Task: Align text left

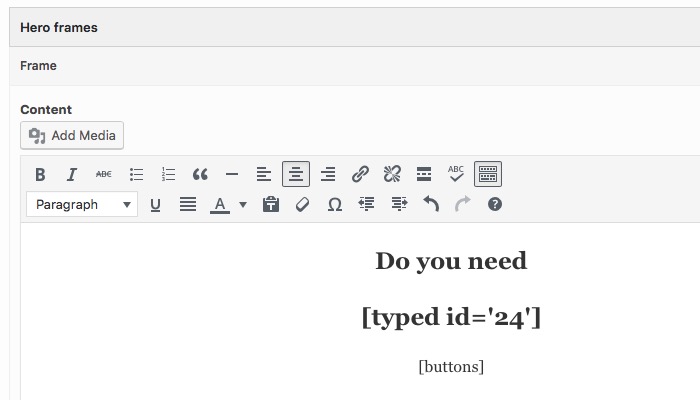Action: click(264, 174)
